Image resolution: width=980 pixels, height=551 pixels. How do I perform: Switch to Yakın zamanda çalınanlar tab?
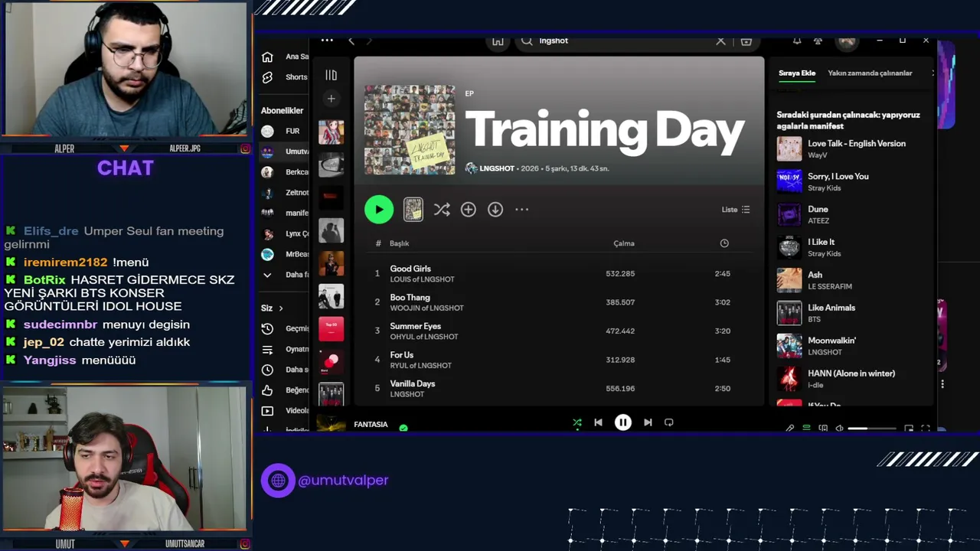[x=870, y=73]
